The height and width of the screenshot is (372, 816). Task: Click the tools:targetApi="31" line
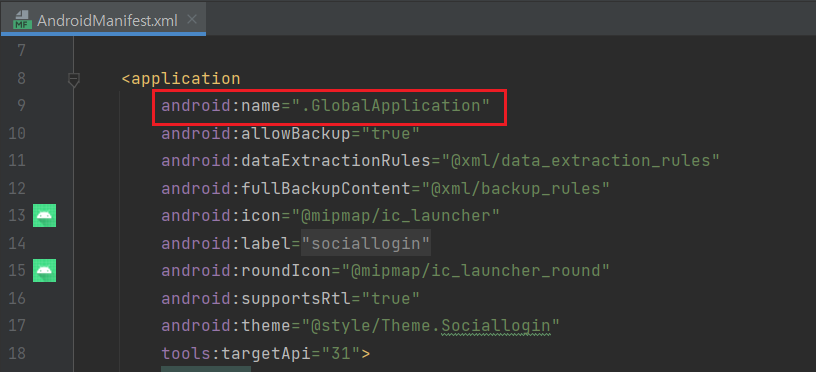click(265, 354)
